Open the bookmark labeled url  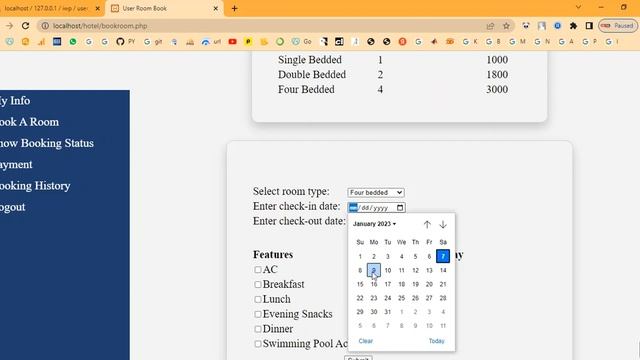click(211, 42)
